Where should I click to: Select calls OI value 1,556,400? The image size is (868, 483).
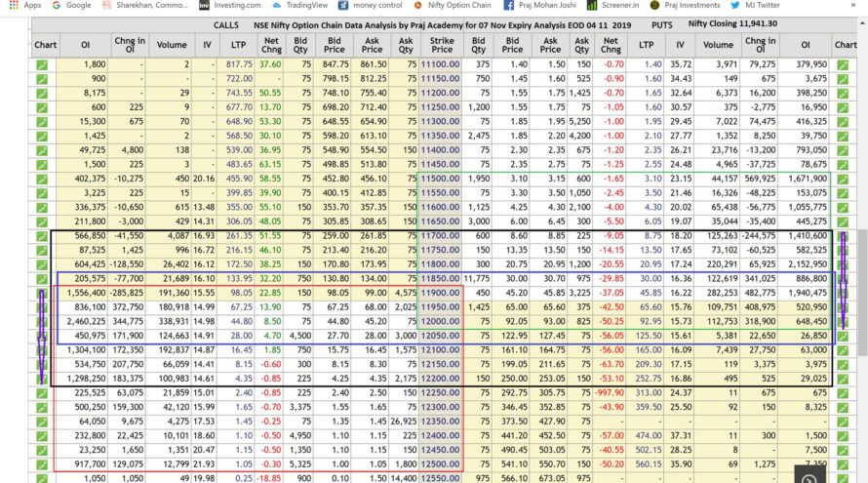pos(86,293)
